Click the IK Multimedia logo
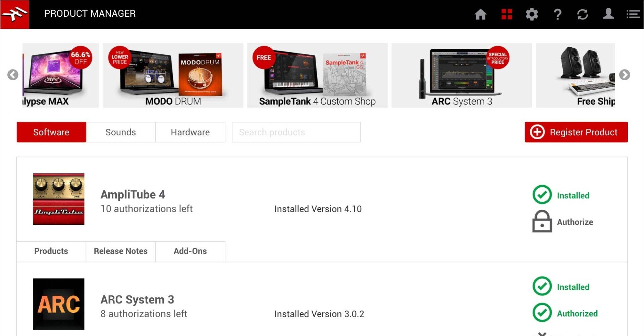 [x=14, y=14]
